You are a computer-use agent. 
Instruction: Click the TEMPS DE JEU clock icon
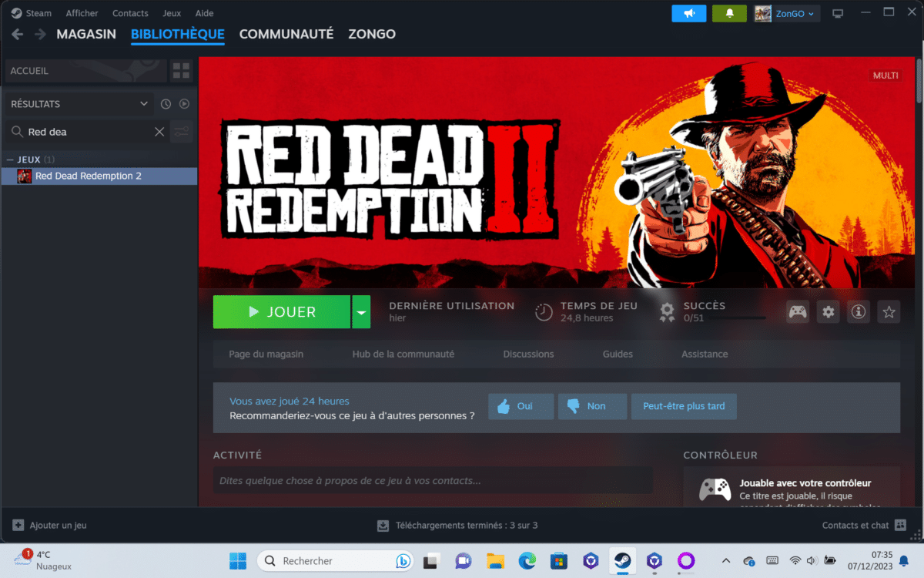pos(544,312)
